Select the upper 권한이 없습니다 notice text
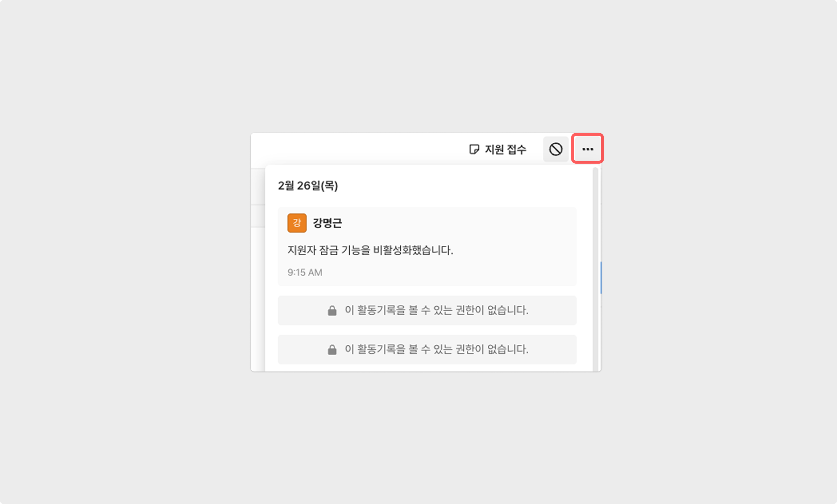Viewport: 837px width, 504px height. point(436,310)
